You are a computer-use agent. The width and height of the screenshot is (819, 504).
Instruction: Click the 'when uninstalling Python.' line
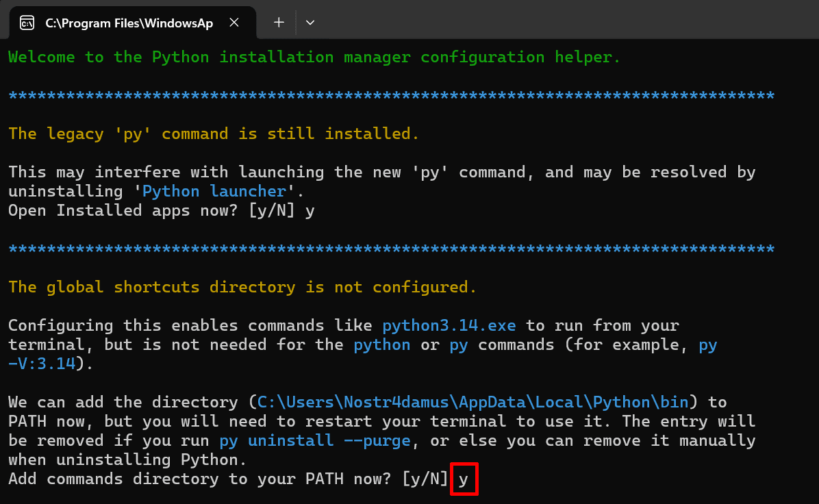point(127,460)
